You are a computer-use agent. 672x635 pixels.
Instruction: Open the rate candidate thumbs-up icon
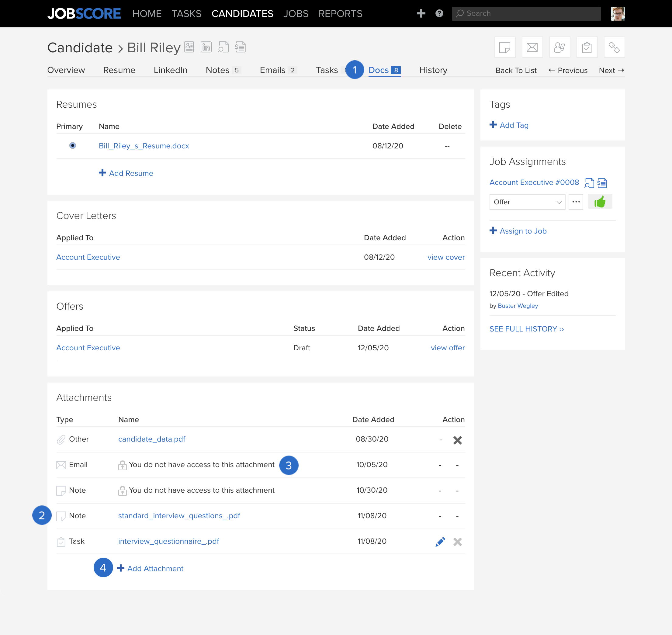coord(600,202)
